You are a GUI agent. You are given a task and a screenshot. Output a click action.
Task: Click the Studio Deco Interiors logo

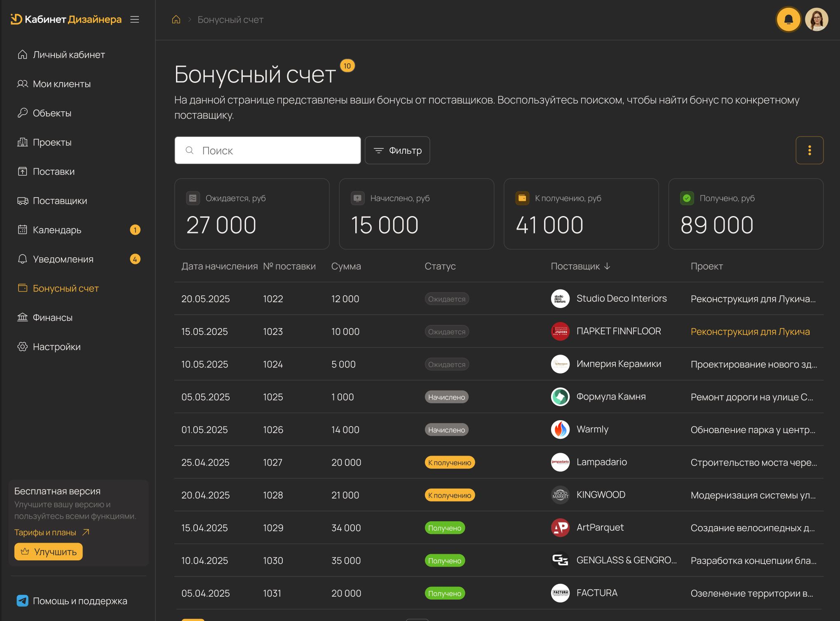(560, 299)
